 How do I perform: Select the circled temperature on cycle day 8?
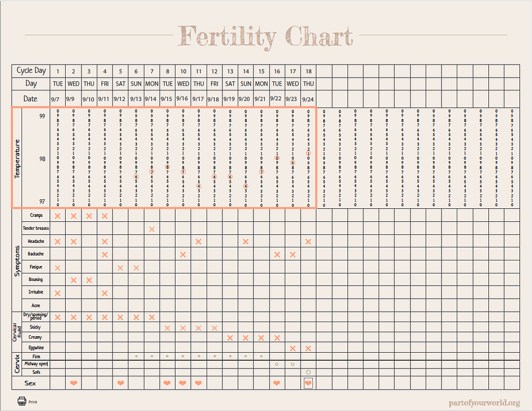[x=168, y=167]
